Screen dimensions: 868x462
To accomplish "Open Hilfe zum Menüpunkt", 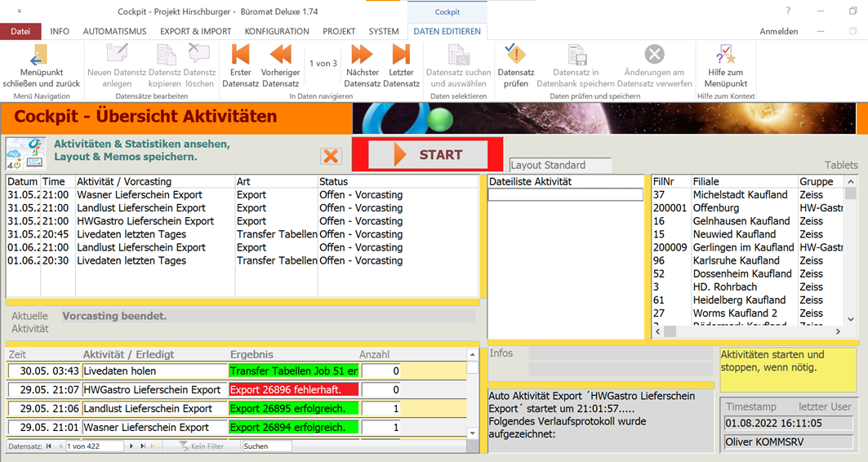I will [725, 56].
